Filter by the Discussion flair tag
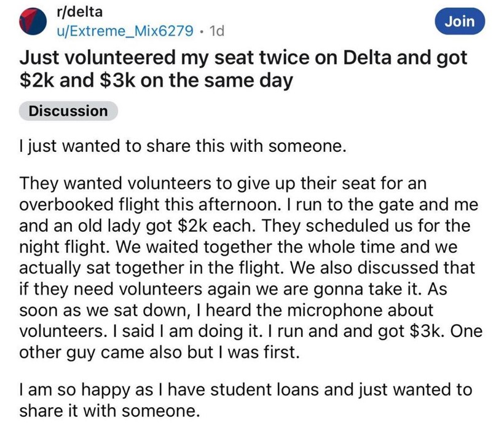The width and height of the screenshot is (504, 425). pos(68,111)
